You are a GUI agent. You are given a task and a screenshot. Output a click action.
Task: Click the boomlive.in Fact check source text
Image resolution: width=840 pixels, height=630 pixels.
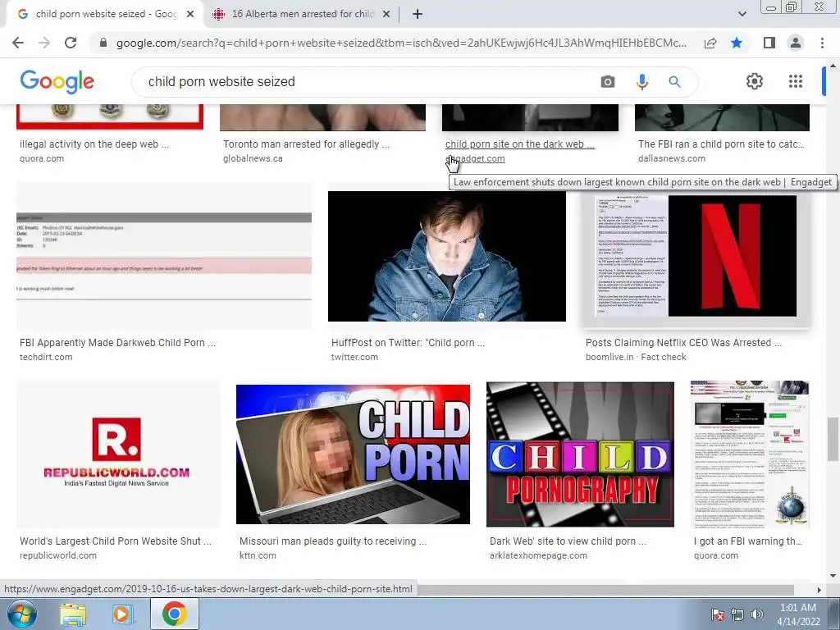point(636,358)
